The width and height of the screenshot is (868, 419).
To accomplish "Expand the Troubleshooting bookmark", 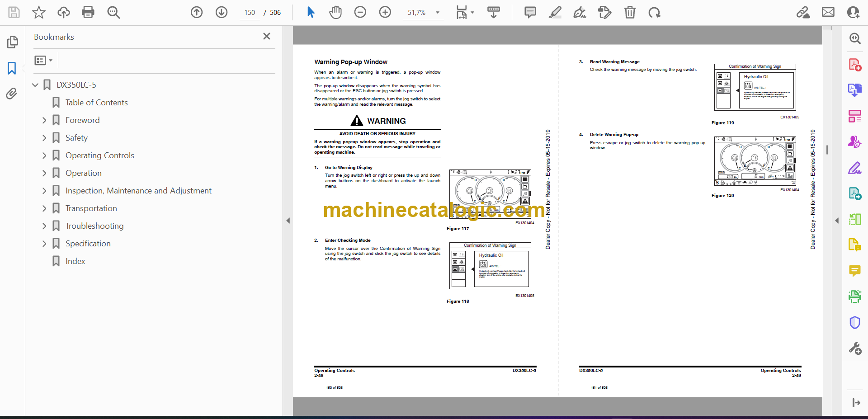I will [x=44, y=226].
